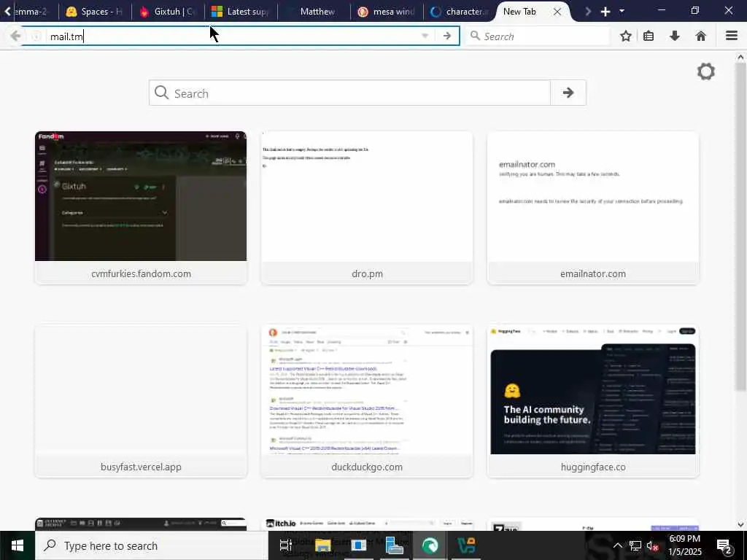747x560 pixels.
Task: Open new tab page settings gear
Action: click(706, 72)
